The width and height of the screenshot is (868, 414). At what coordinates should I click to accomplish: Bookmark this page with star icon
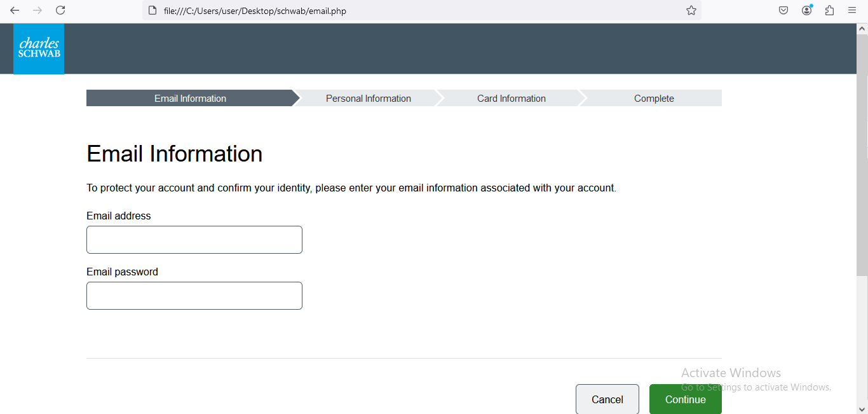(691, 10)
